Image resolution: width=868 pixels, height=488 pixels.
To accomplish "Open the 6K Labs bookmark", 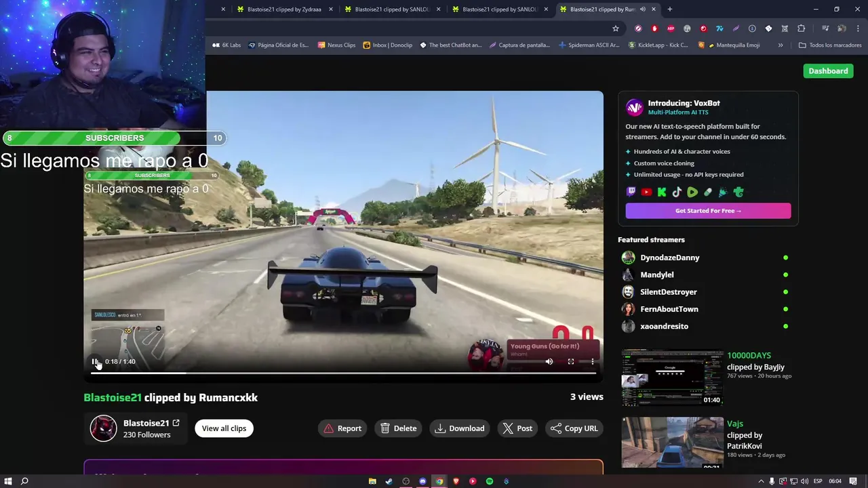I will point(226,45).
